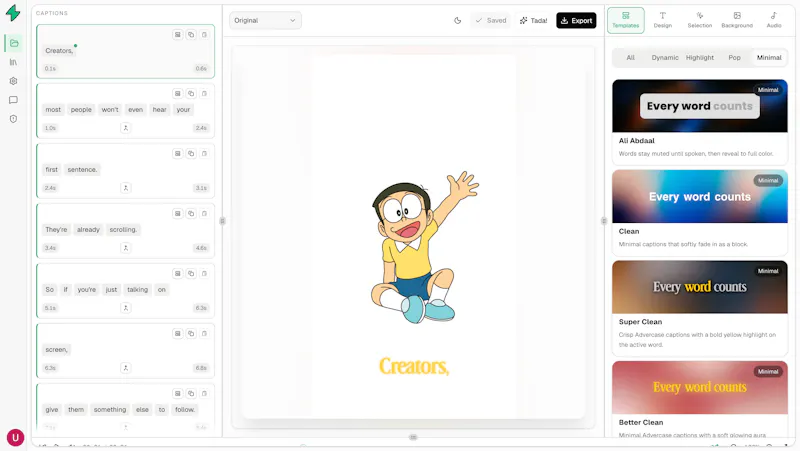
Task: Open the Original aspect ratio dropdown
Action: (x=265, y=20)
